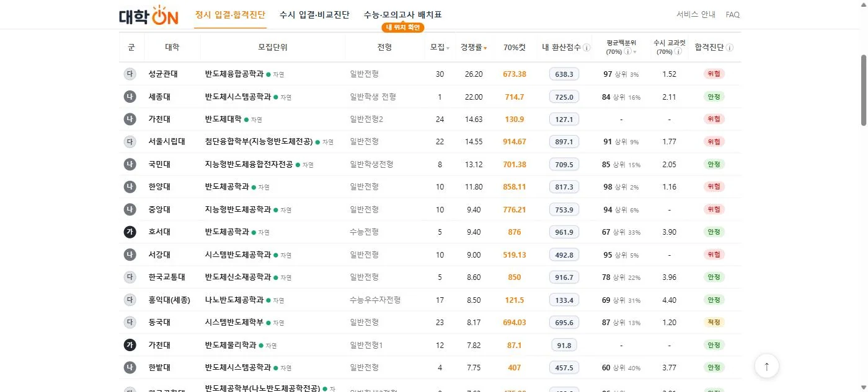Image resolution: width=868 pixels, height=392 pixels.
Task: Sort by 경쟁률 column arrow
Action: click(485, 48)
